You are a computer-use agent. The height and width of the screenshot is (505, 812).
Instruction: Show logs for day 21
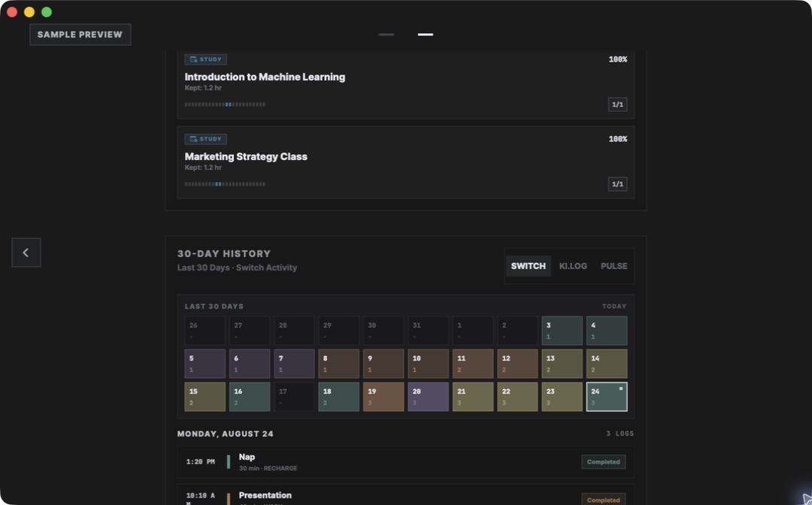(473, 397)
